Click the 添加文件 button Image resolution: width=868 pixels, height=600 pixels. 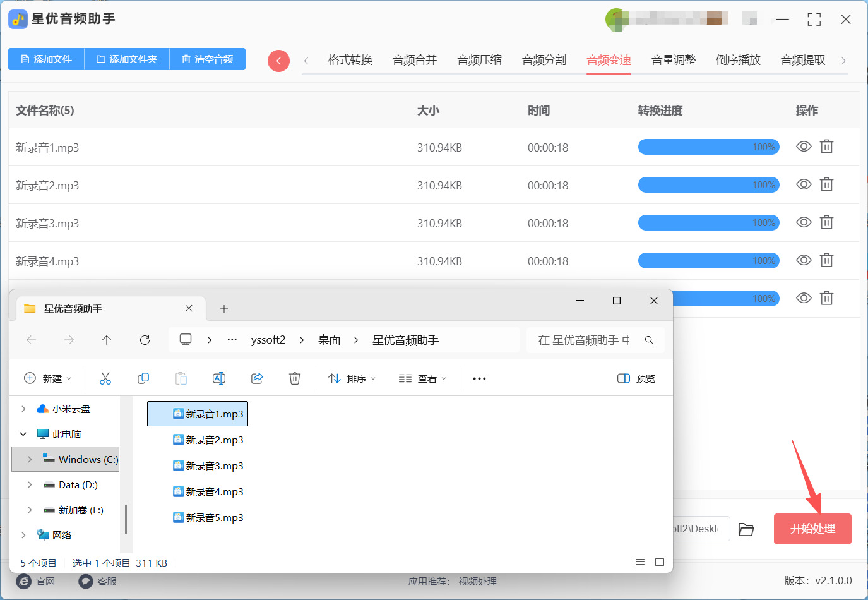coord(46,59)
